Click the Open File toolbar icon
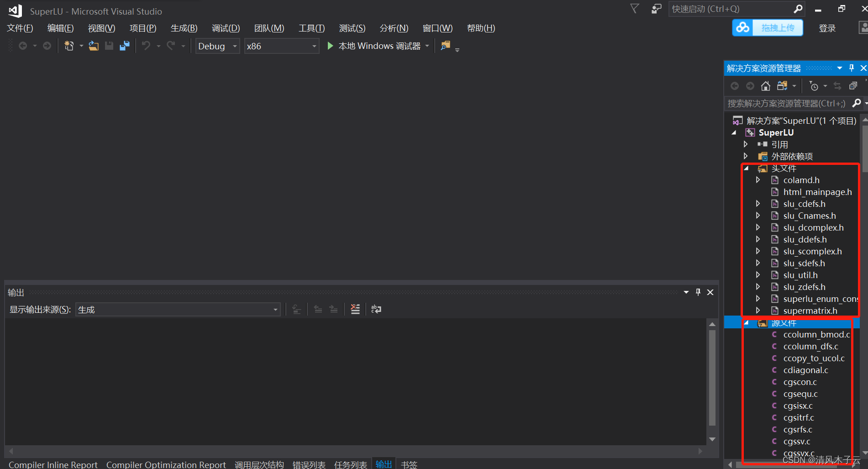The image size is (868, 469). point(94,46)
